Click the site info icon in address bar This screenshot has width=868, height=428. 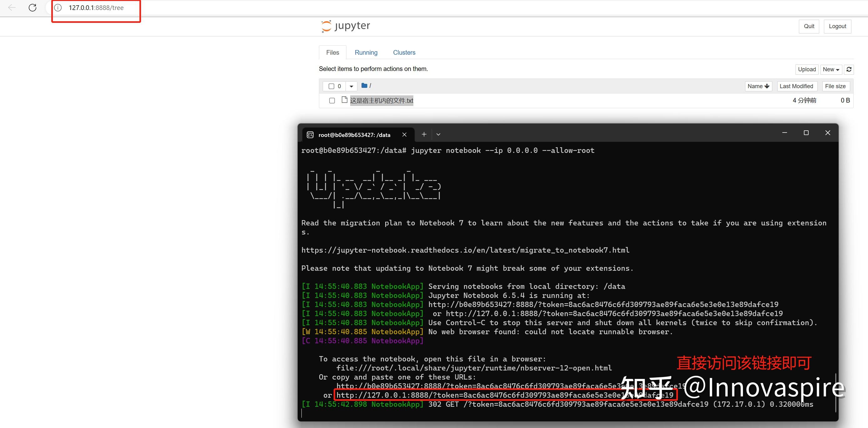(x=58, y=8)
